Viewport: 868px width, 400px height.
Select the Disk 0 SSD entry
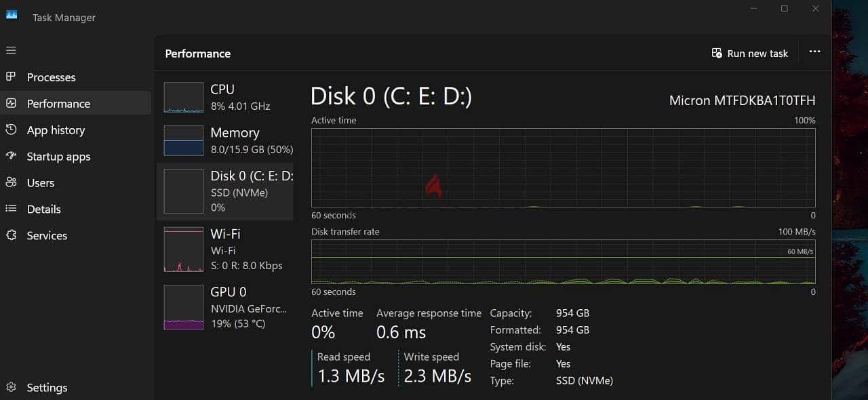225,192
